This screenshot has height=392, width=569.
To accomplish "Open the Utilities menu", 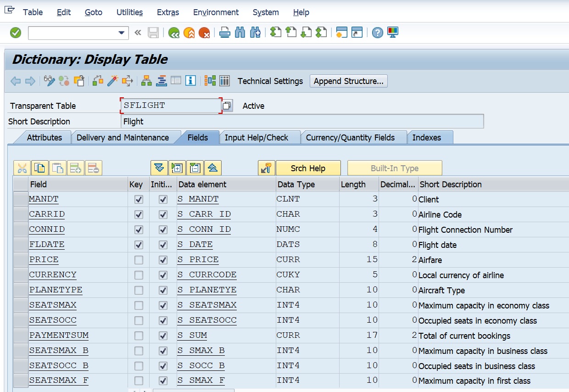I will 129,12.
